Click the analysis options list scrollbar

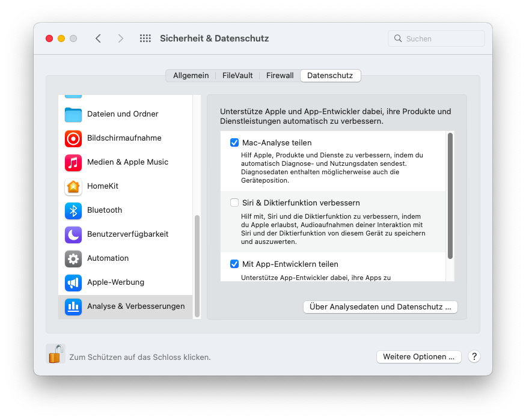point(450,196)
